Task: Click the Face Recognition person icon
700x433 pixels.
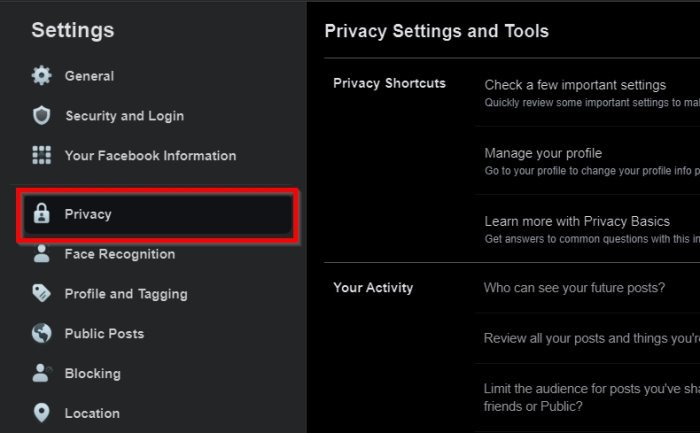Action: 41,254
